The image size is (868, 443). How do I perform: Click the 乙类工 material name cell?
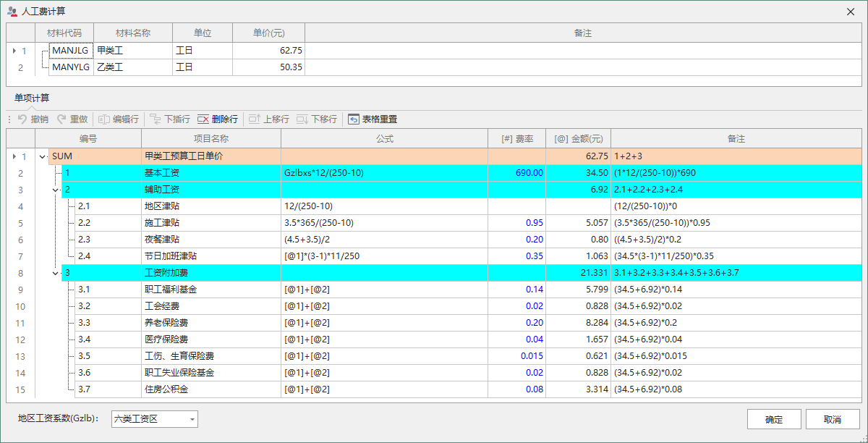point(133,67)
